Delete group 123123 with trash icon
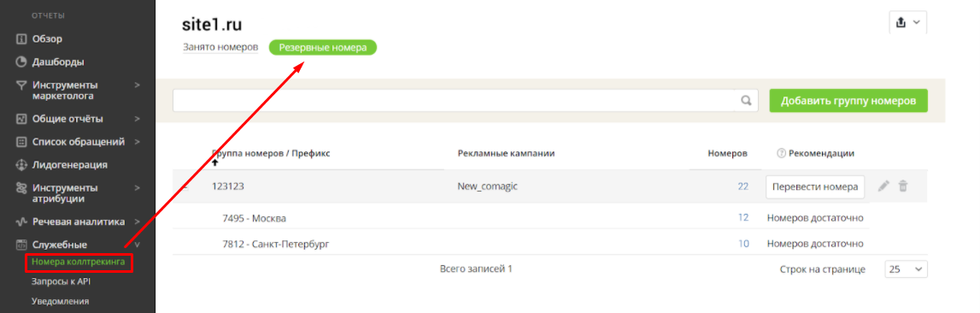The width and height of the screenshot is (980, 313). coord(903,186)
